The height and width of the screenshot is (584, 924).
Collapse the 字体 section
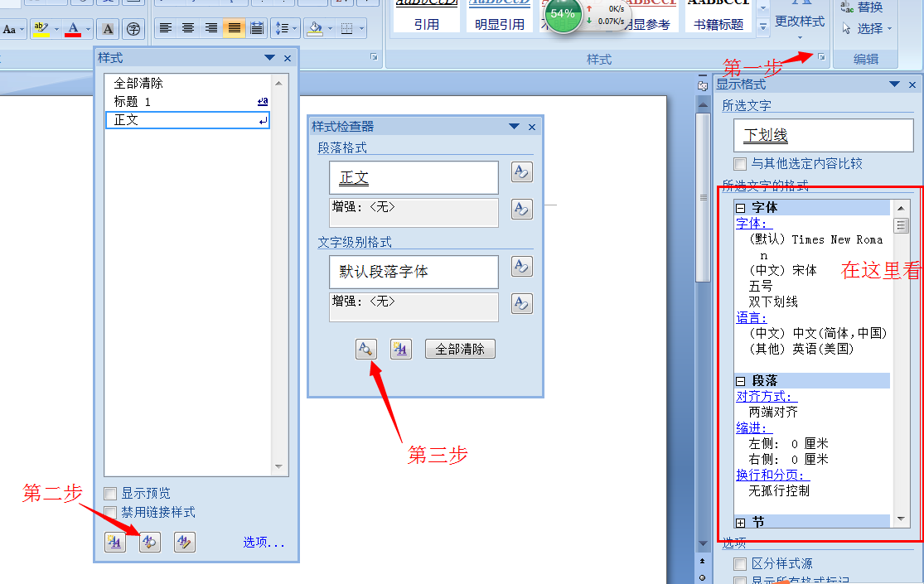[x=741, y=208]
